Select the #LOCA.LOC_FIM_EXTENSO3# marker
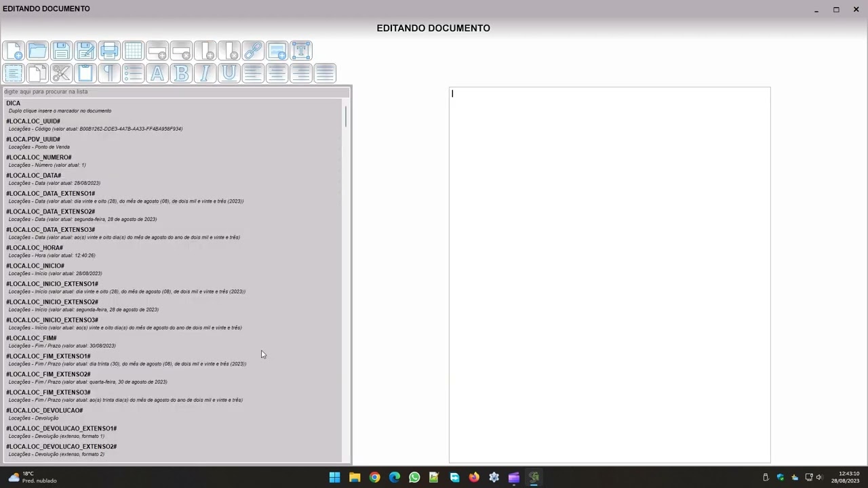 pyautogui.click(x=173, y=396)
